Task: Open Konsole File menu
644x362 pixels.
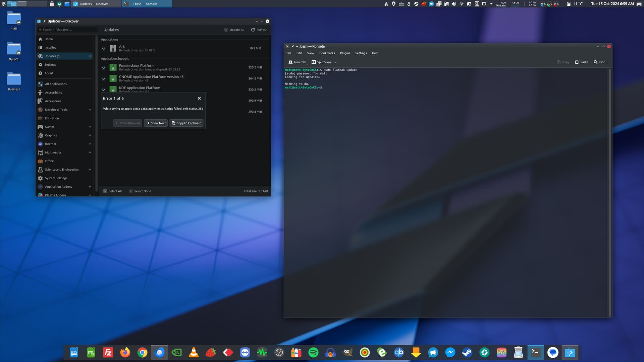Action: point(289,53)
